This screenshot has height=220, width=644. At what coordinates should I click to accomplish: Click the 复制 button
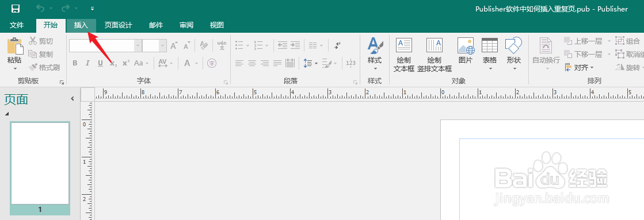click(40, 54)
